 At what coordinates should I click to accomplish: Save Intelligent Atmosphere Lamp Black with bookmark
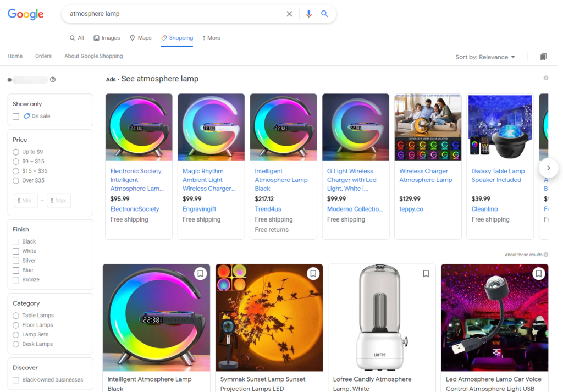tap(200, 274)
